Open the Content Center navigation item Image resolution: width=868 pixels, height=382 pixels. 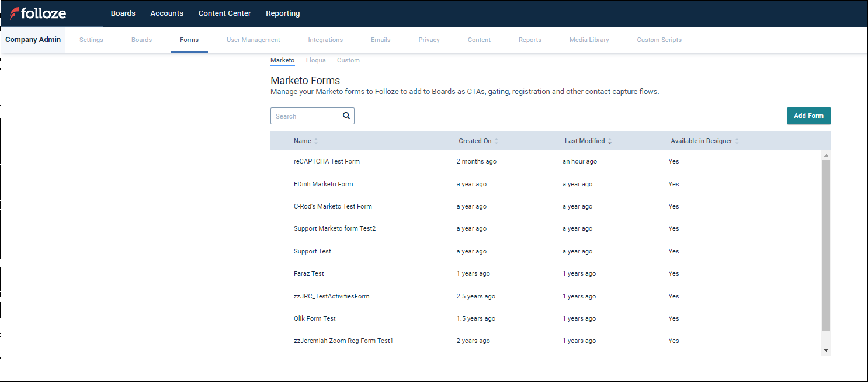(x=224, y=13)
